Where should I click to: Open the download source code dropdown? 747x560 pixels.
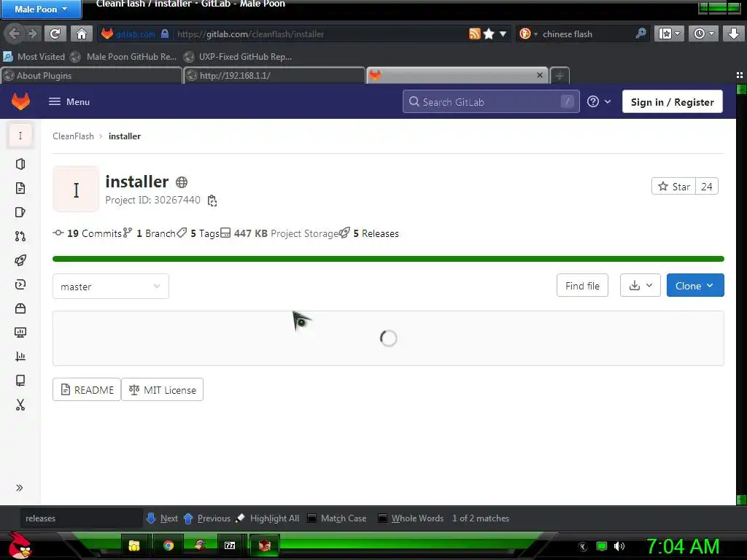click(640, 285)
